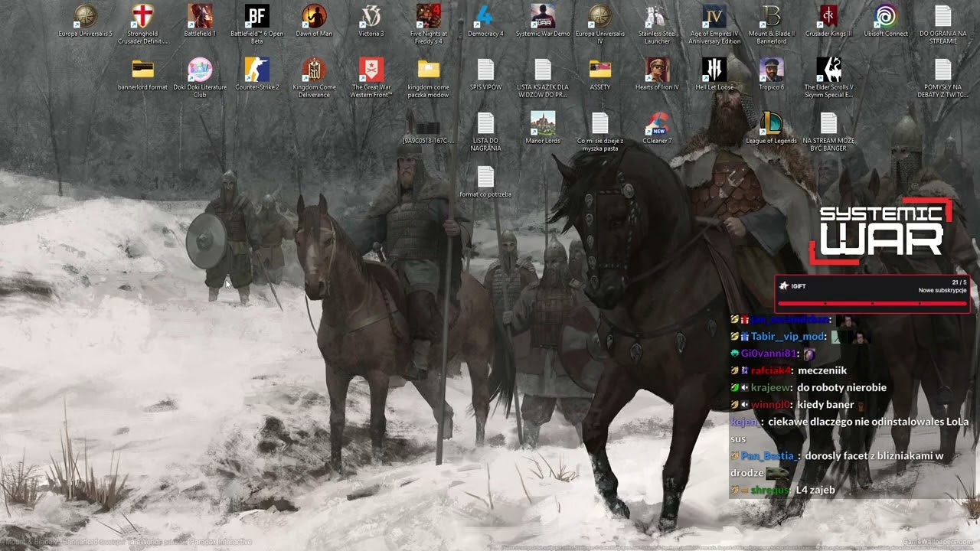Click chat username krajeew
Viewport: 980px width, 551px height.
coord(770,387)
